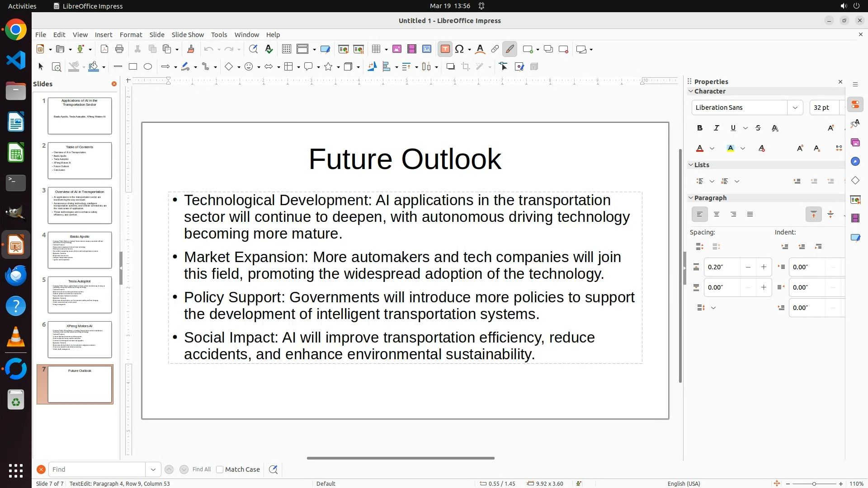The width and height of the screenshot is (868, 488).
Task: Toggle Bold in Character panel
Action: 700,128
